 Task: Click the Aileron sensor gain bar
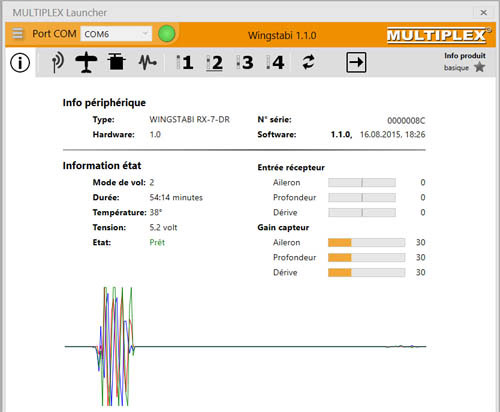coord(367,242)
